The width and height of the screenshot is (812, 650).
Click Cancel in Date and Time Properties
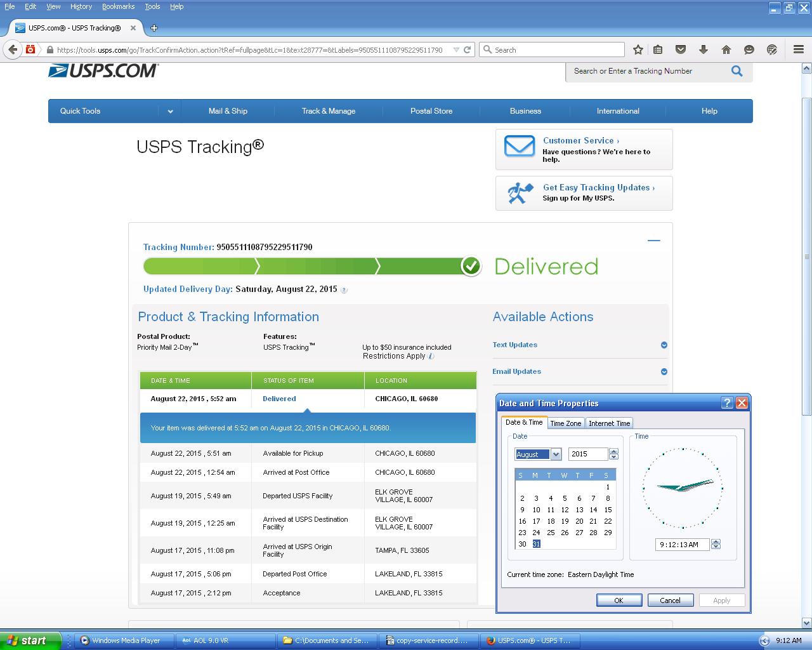pos(671,600)
